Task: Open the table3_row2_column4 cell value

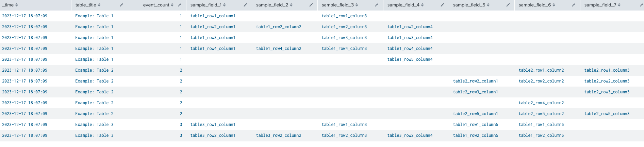Action: [410, 135]
